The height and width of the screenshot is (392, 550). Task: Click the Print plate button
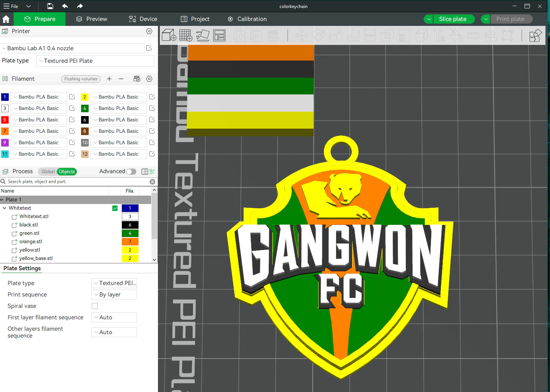[511, 19]
